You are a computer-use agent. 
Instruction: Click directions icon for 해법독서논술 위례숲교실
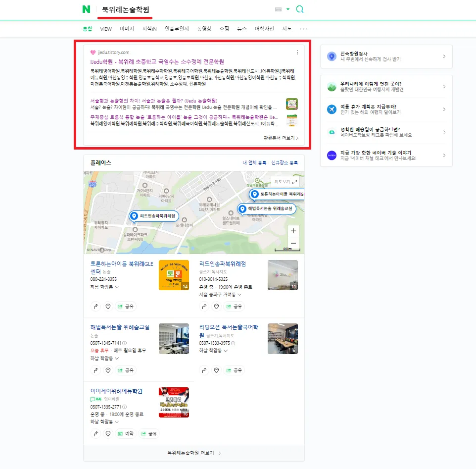95,370
